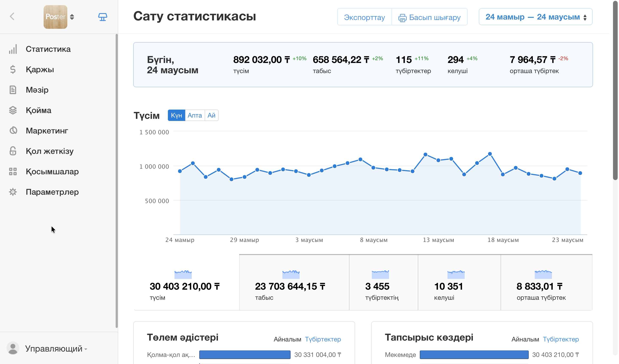Click the sidebar vertical scrollbar

tap(117, 181)
